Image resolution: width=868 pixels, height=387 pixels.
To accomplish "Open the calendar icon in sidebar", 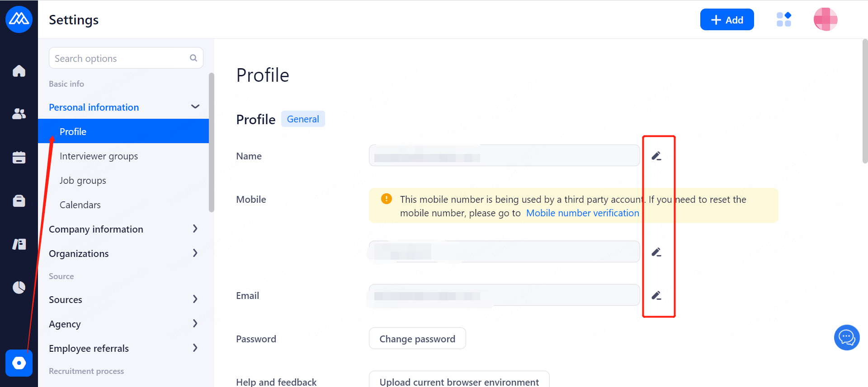I will click(x=19, y=157).
